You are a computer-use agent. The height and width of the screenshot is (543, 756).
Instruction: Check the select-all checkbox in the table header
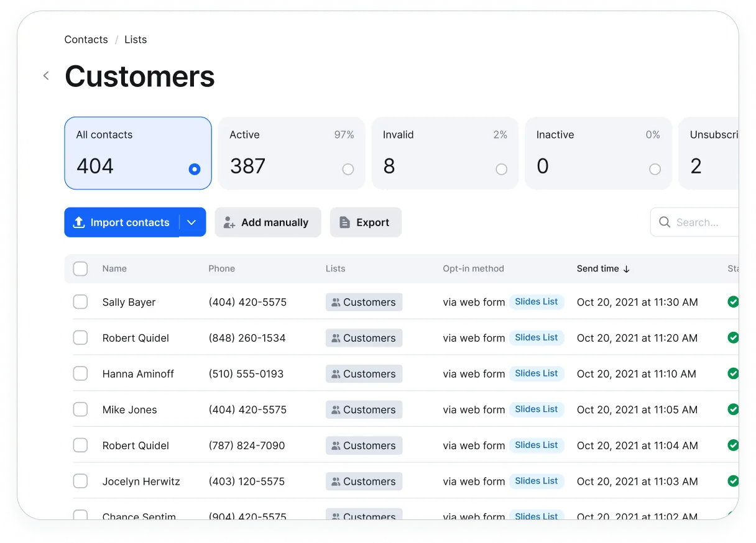tap(80, 268)
